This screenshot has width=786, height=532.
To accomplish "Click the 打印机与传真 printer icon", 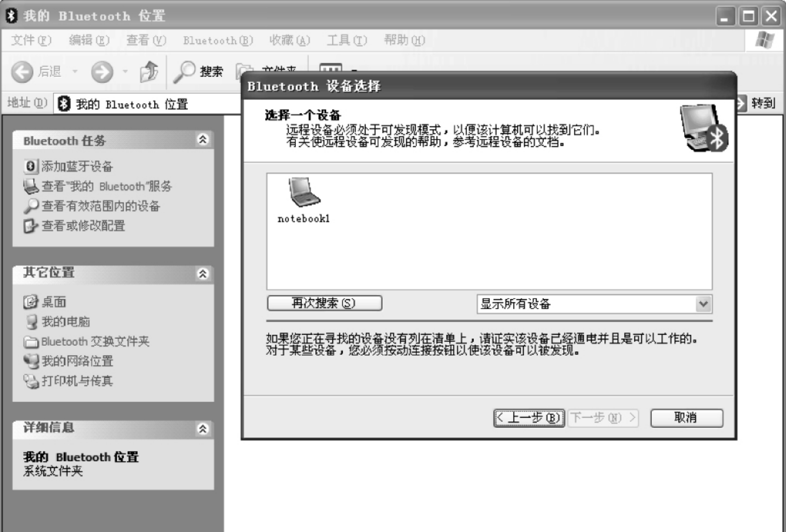I will point(31,381).
